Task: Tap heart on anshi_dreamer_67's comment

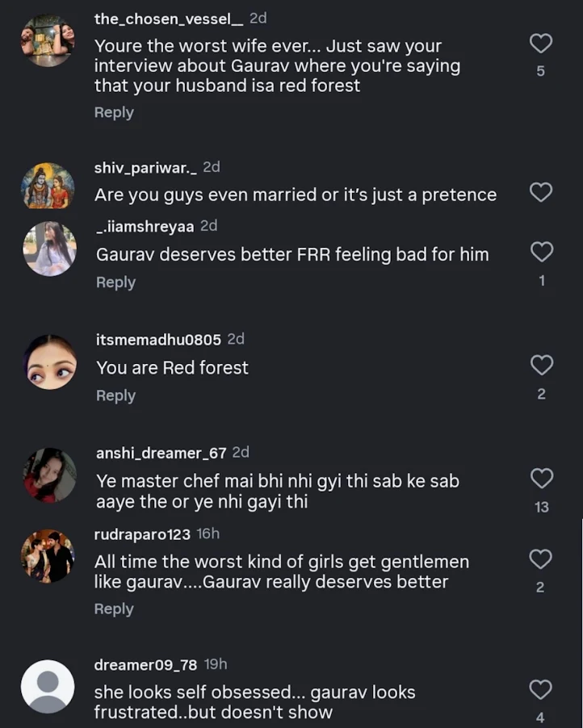Action: [x=541, y=479]
